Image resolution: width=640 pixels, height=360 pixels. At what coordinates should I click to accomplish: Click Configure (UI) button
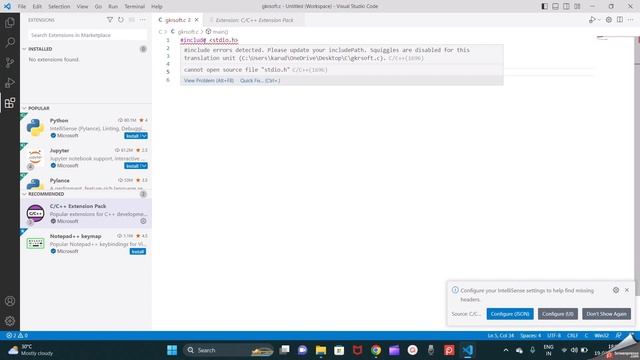tap(558, 314)
